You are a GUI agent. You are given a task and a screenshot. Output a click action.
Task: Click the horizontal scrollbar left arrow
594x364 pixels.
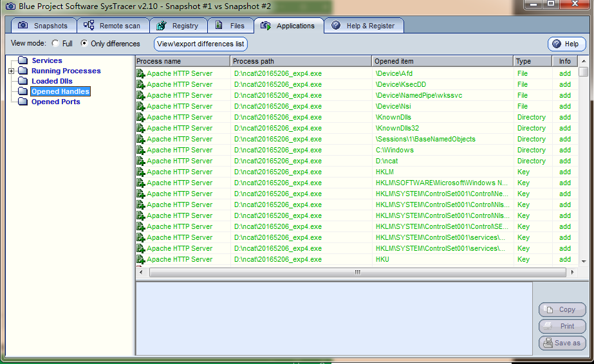click(x=141, y=272)
